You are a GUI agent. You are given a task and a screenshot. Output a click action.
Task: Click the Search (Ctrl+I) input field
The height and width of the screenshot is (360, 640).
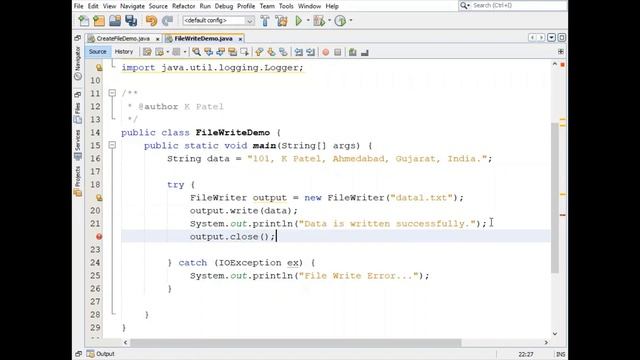(x=518, y=5)
